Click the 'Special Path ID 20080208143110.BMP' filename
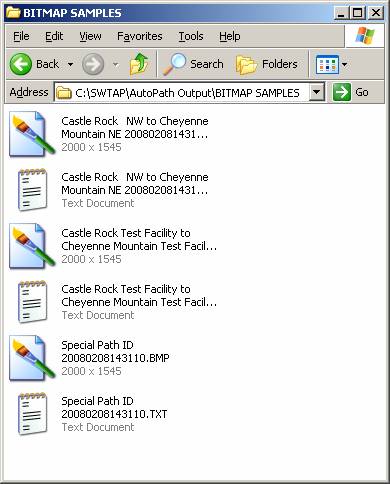 pos(115,351)
